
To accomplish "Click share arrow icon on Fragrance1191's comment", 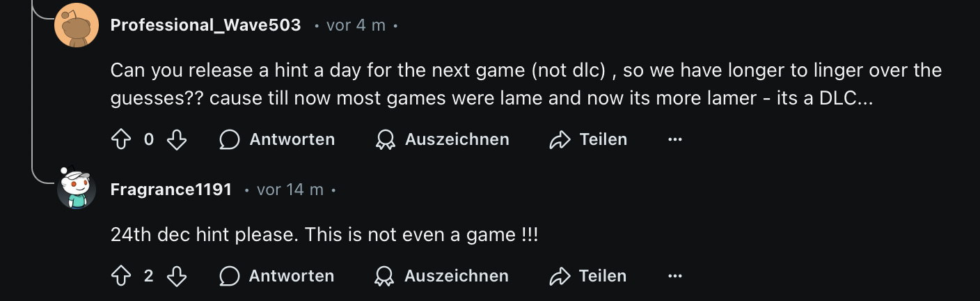I will pos(560,277).
